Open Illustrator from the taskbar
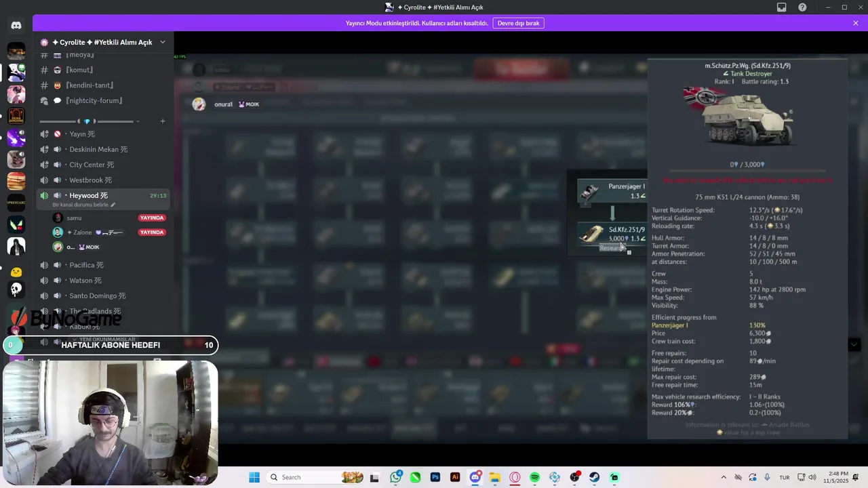The image size is (868, 488). pyautogui.click(x=455, y=477)
